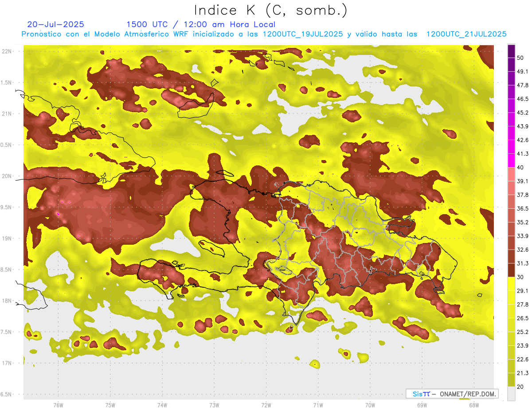Click the salmon colorbar band between 39.1 and 40

pyautogui.click(x=511, y=174)
